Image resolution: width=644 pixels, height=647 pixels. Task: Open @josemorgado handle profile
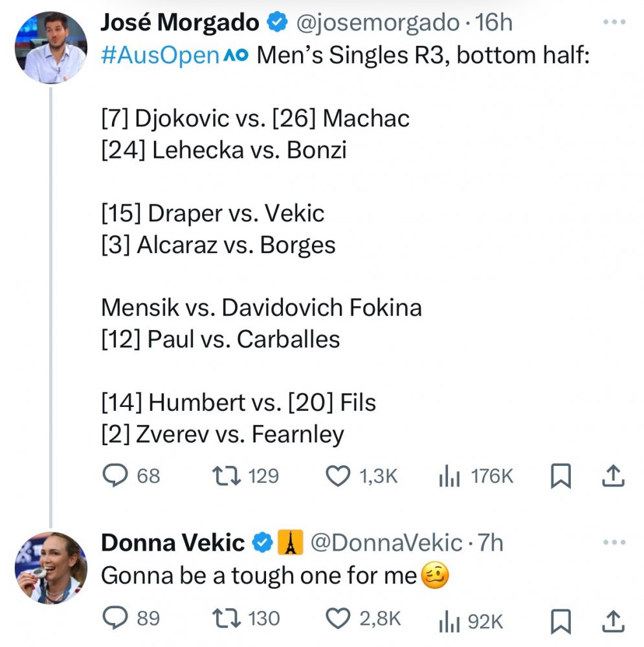click(378, 23)
